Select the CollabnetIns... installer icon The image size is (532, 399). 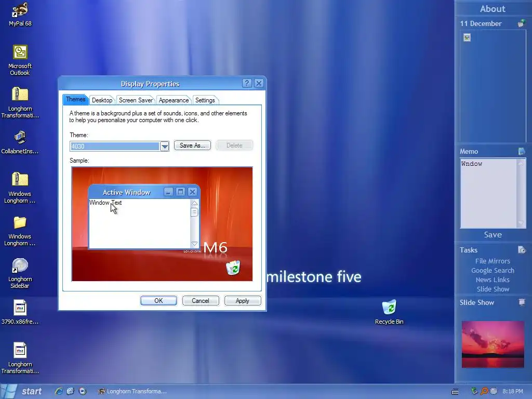(x=20, y=142)
